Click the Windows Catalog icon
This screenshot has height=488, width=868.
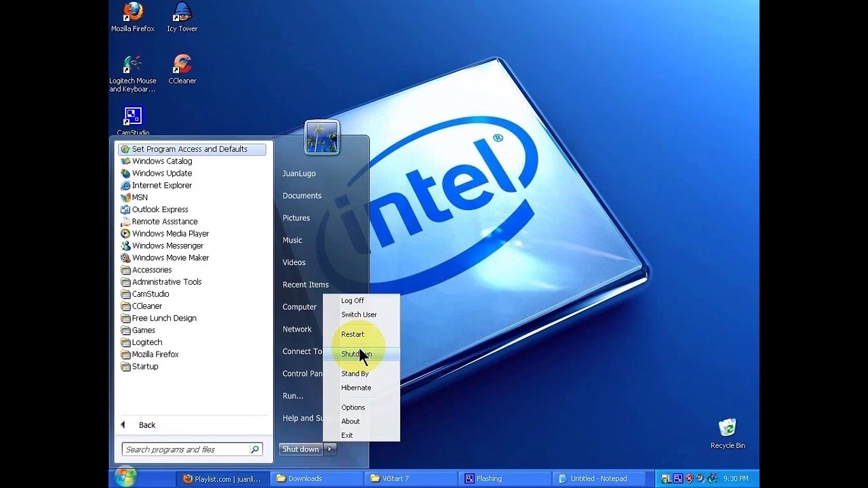pyautogui.click(x=125, y=161)
